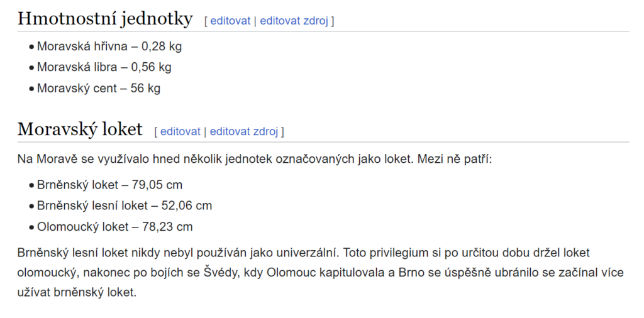This screenshot has width=644, height=318.
Task: Click the bullet before Moravská hřivna
Action: [x=31, y=47]
